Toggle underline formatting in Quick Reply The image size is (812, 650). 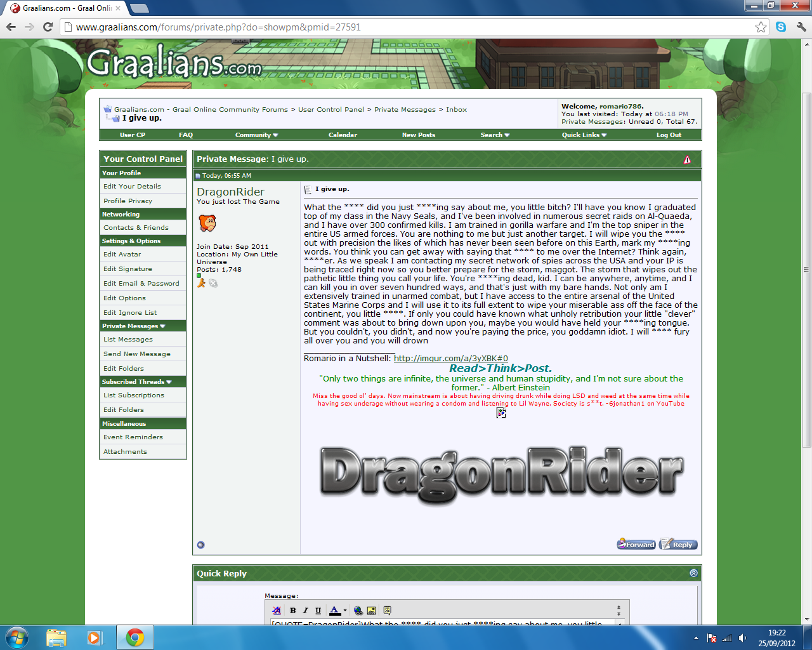pyautogui.click(x=318, y=611)
